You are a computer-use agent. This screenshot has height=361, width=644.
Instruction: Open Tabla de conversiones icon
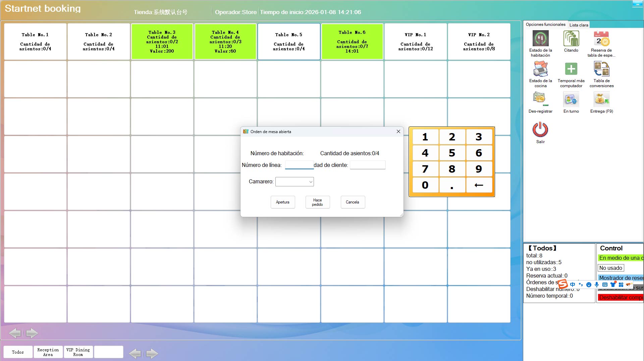[x=601, y=69]
